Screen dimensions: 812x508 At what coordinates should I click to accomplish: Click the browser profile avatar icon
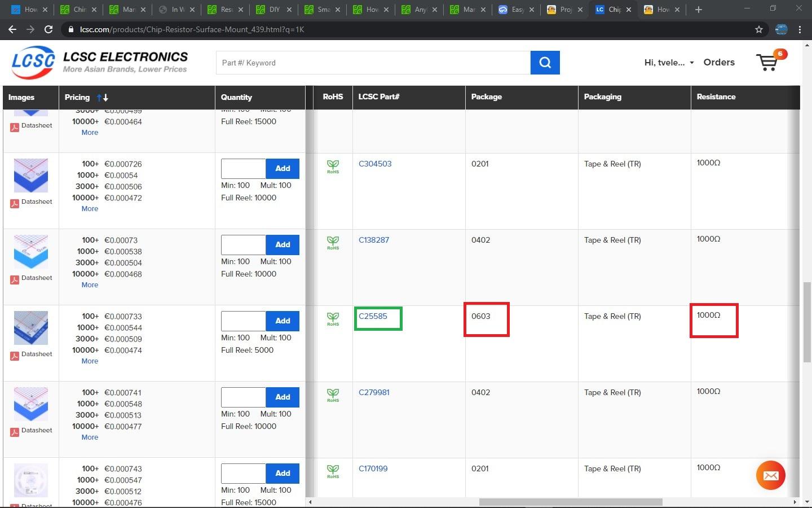point(781,29)
